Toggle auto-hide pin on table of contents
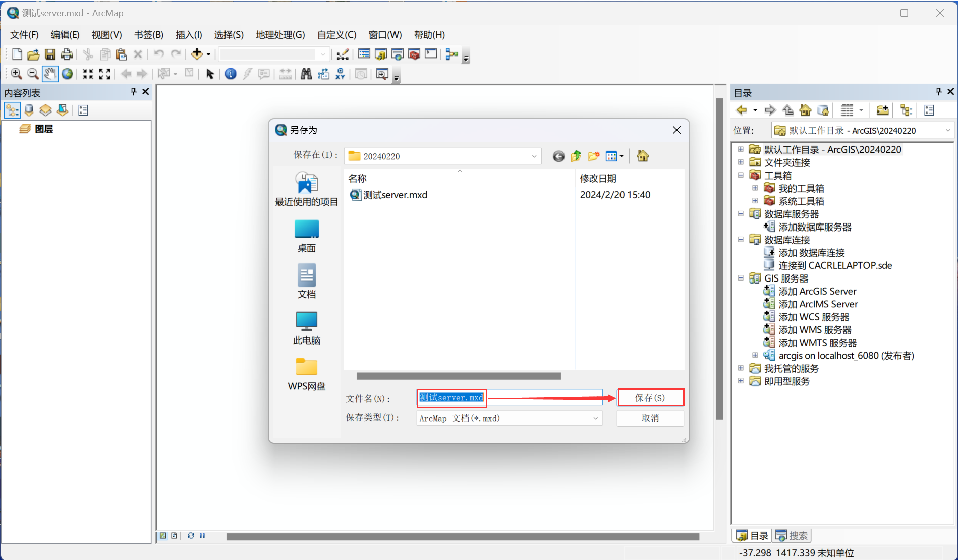 (134, 91)
